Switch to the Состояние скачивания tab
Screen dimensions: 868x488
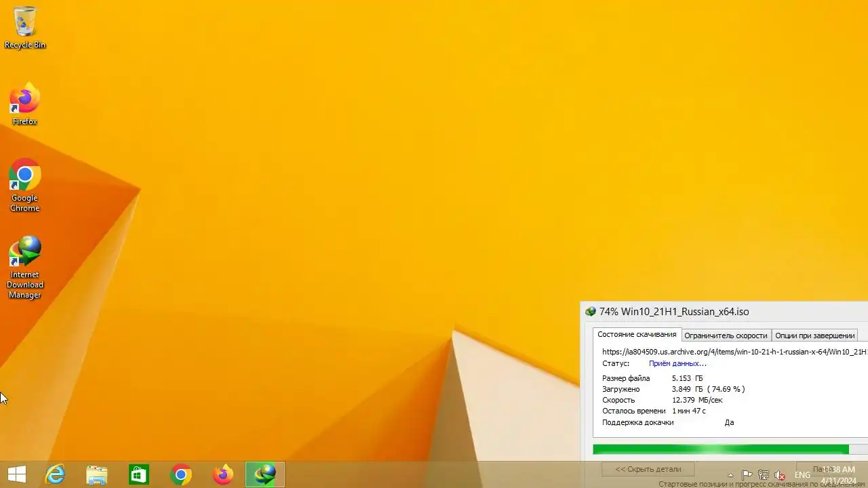coord(637,335)
